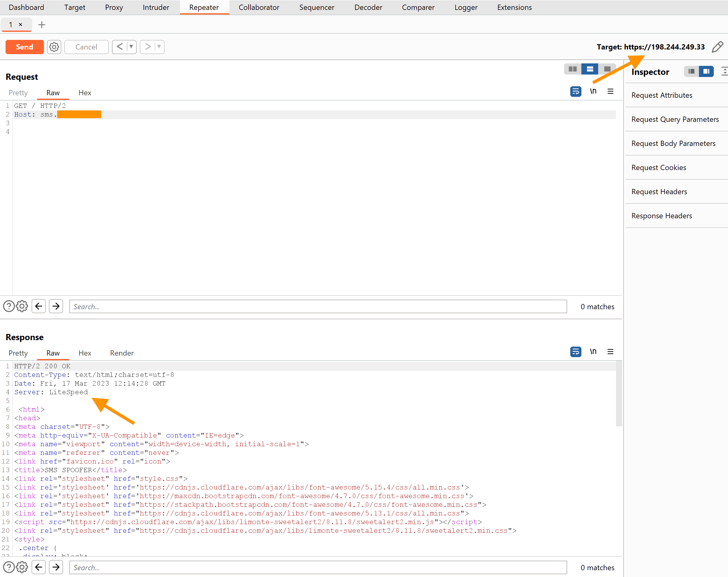This screenshot has height=577, width=728.
Task: Open the history forward dropdown arrow
Action: (x=159, y=47)
